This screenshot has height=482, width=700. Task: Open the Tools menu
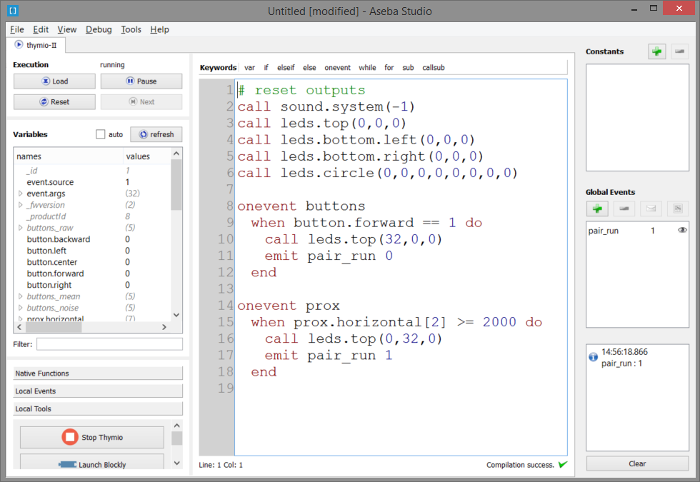131,30
